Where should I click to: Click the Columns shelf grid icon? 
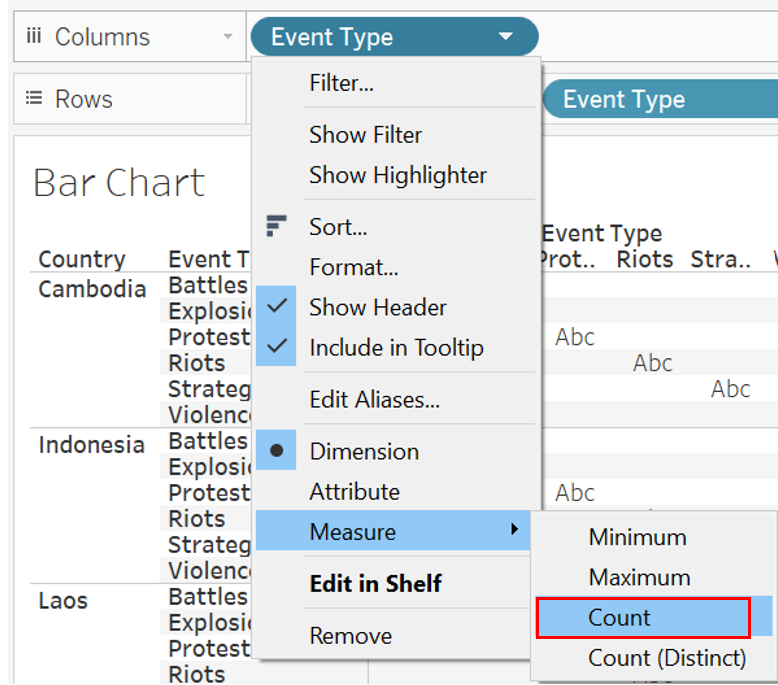pyautogui.click(x=34, y=37)
